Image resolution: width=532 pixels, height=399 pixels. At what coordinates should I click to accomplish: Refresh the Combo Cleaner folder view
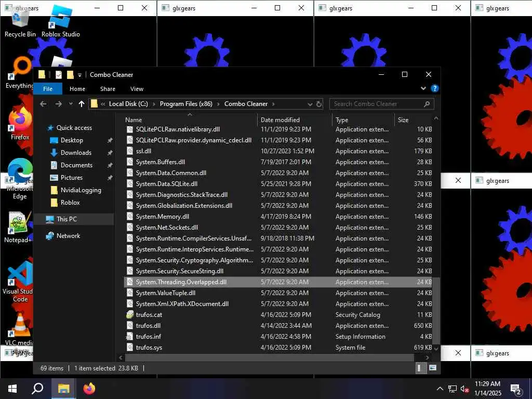tap(319, 104)
